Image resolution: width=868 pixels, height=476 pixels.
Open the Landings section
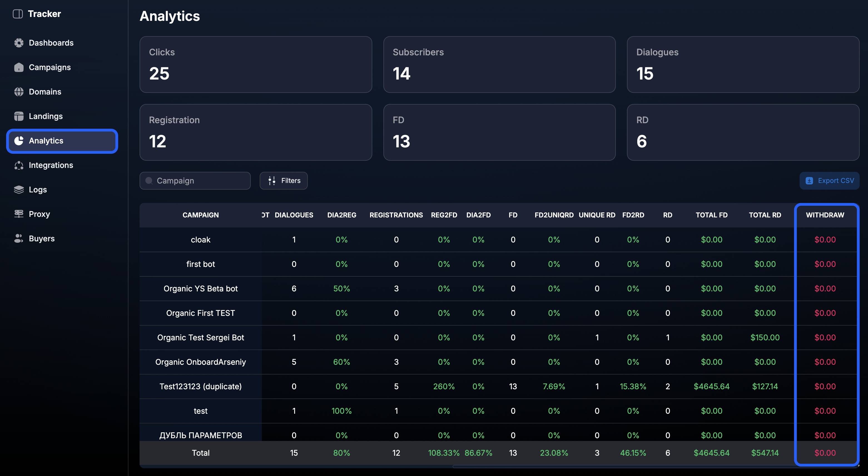point(46,116)
